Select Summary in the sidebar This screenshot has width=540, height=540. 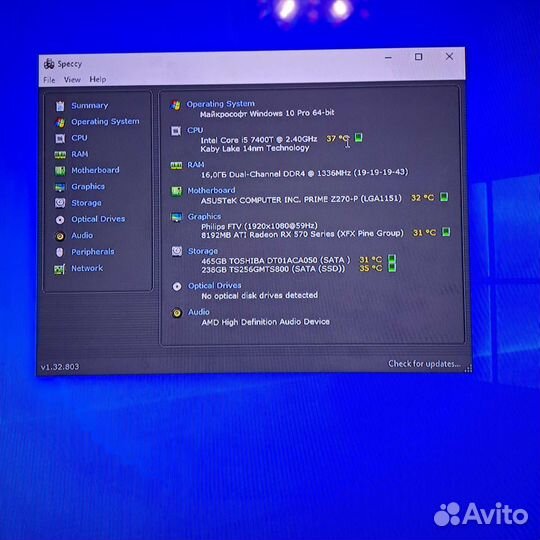(x=90, y=106)
